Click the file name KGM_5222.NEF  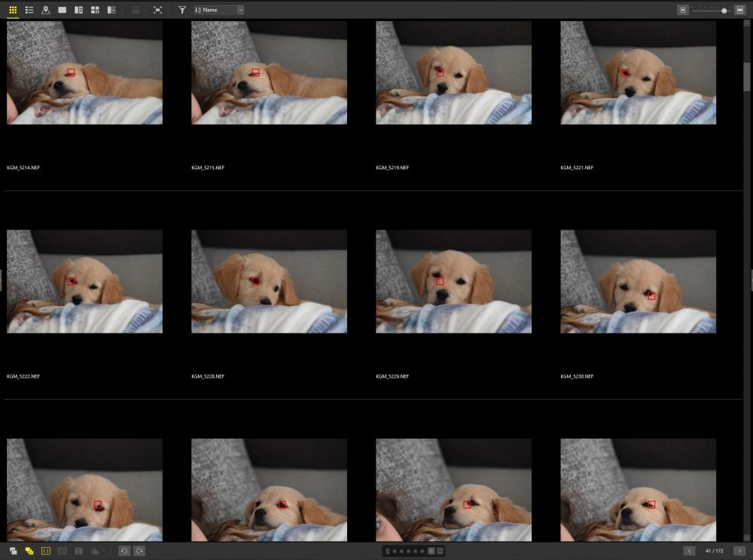[x=23, y=376]
